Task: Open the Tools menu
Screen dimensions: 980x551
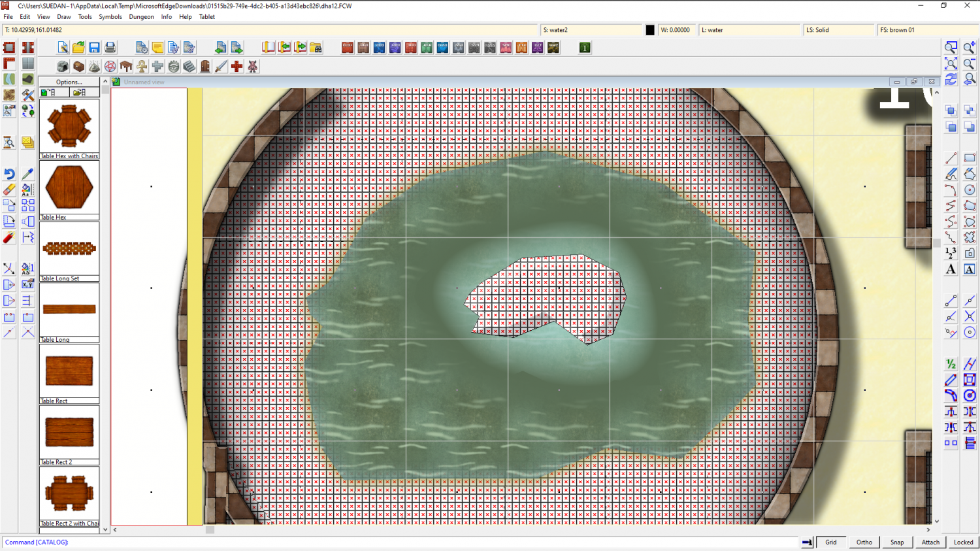Action: pos(85,17)
